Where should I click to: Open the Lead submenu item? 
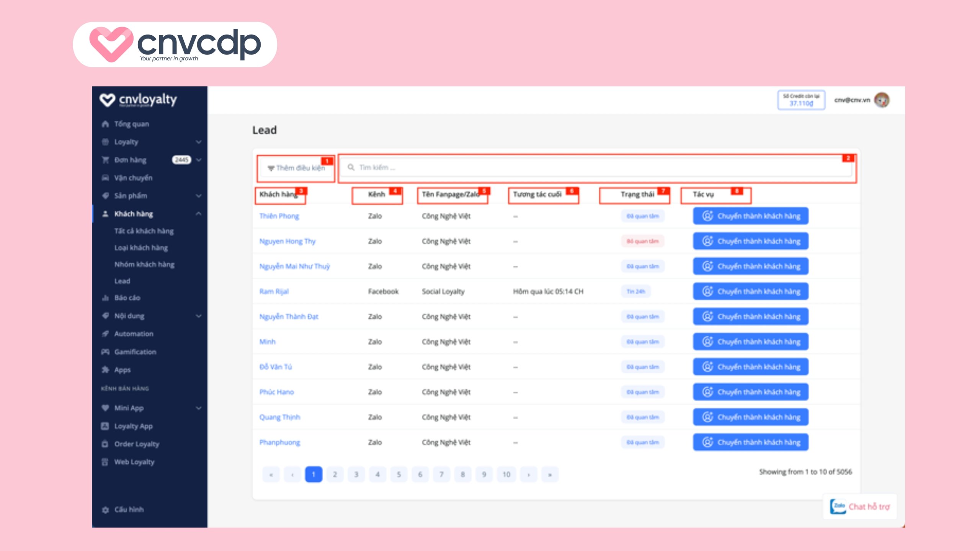click(x=122, y=281)
